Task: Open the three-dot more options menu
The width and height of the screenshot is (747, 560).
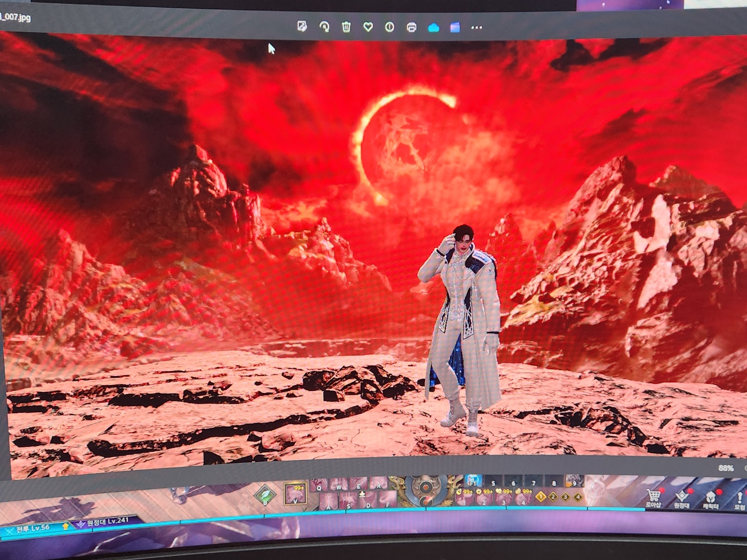Action: pos(476,28)
